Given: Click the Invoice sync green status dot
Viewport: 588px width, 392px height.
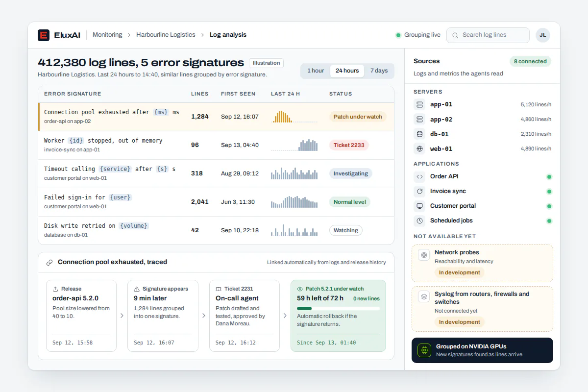Looking at the screenshot, I should (549, 191).
